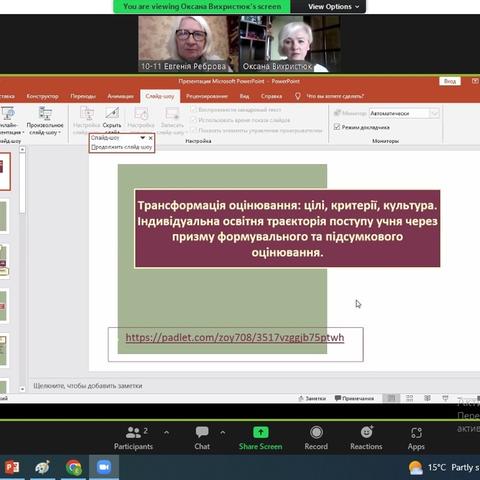This screenshot has width=480, height=480.
Task: Start recording with the Record icon
Action: pos(316,432)
